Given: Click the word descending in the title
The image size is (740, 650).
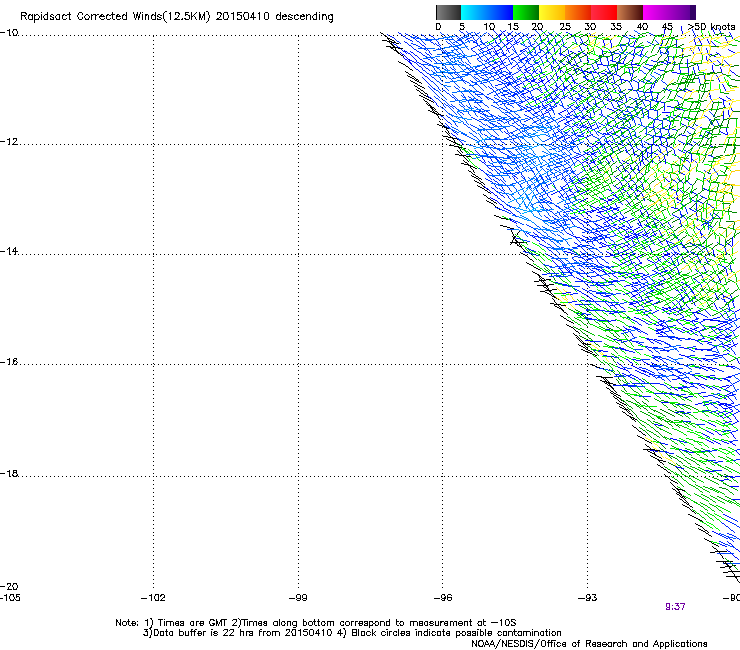Looking at the screenshot, I should pyautogui.click(x=304, y=17).
